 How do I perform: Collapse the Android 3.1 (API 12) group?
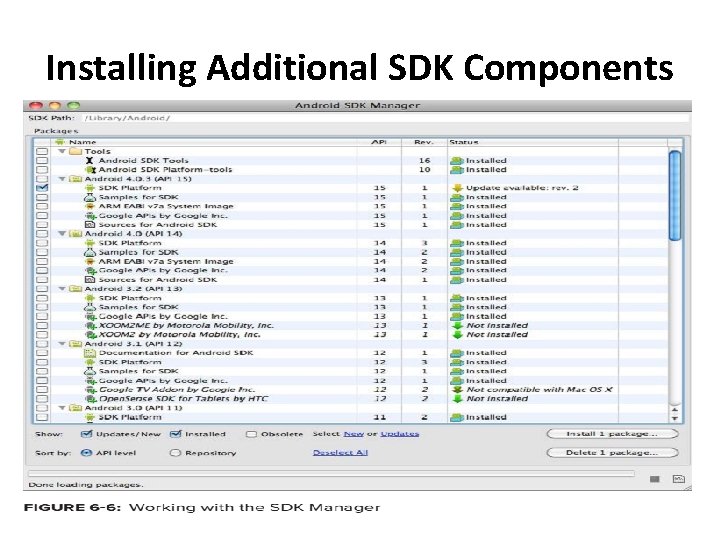click(62, 343)
